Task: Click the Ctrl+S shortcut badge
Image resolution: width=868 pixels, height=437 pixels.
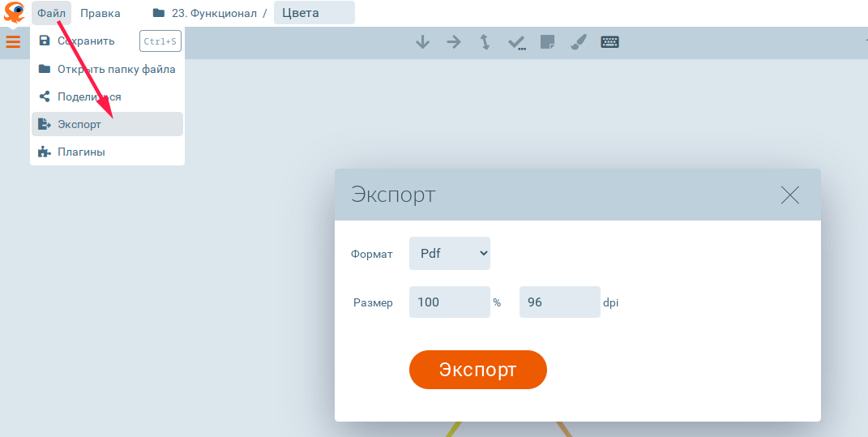Action: (x=160, y=41)
